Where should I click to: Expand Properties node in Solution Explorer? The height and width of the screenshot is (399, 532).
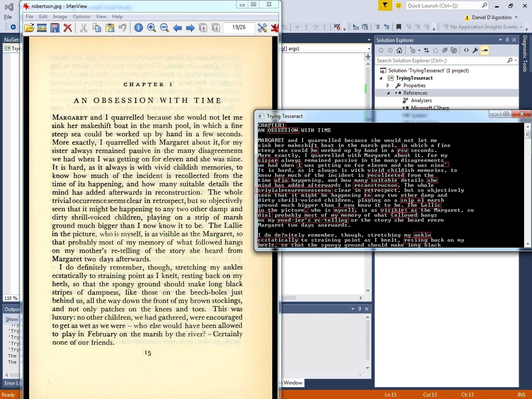[388, 86]
